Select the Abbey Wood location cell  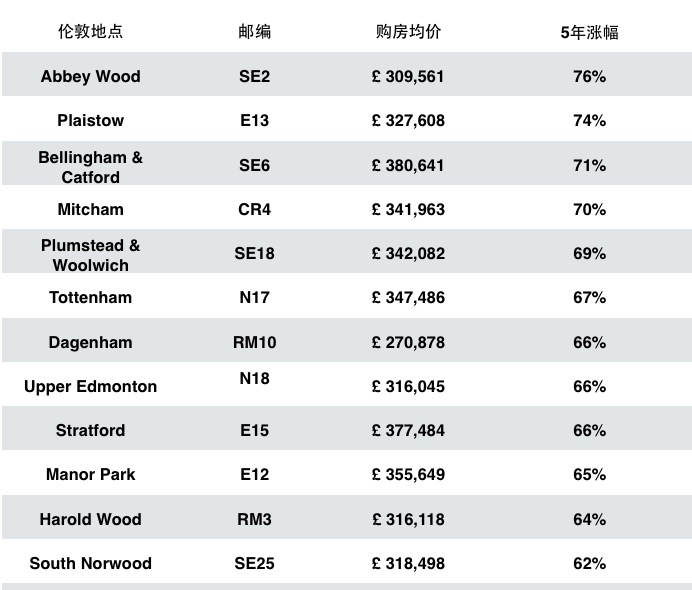coord(90,76)
